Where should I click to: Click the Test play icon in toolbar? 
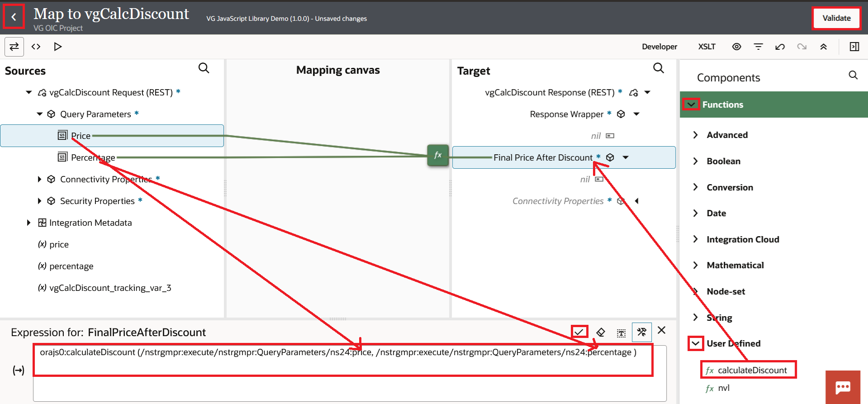point(57,47)
